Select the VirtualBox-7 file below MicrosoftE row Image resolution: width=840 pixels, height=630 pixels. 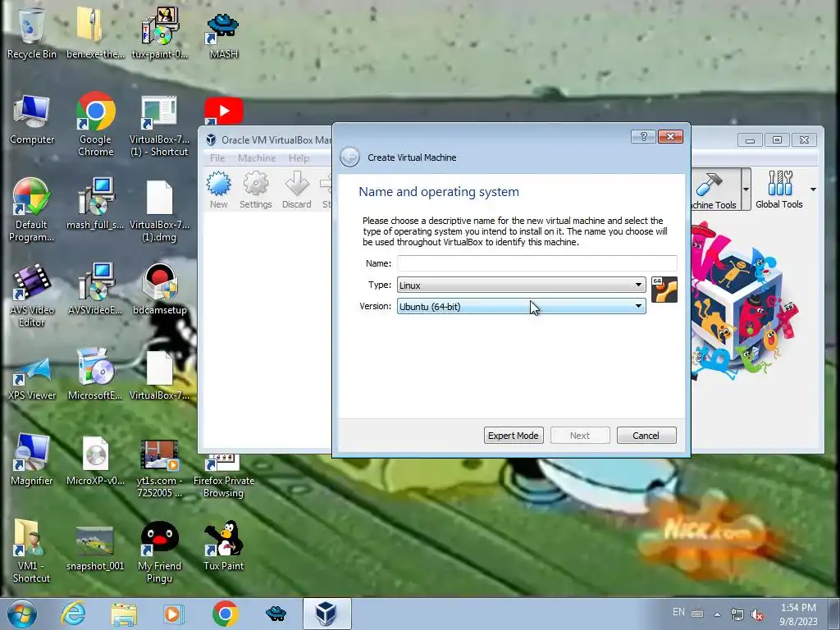(x=159, y=376)
